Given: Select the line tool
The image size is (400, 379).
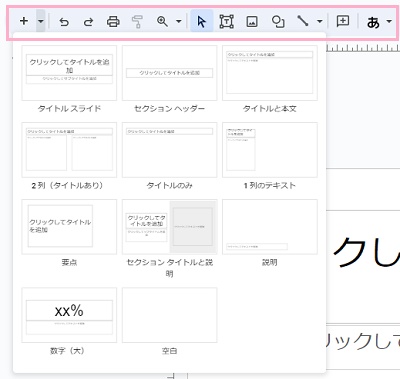Looking at the screenshot, I should point(303,21).
